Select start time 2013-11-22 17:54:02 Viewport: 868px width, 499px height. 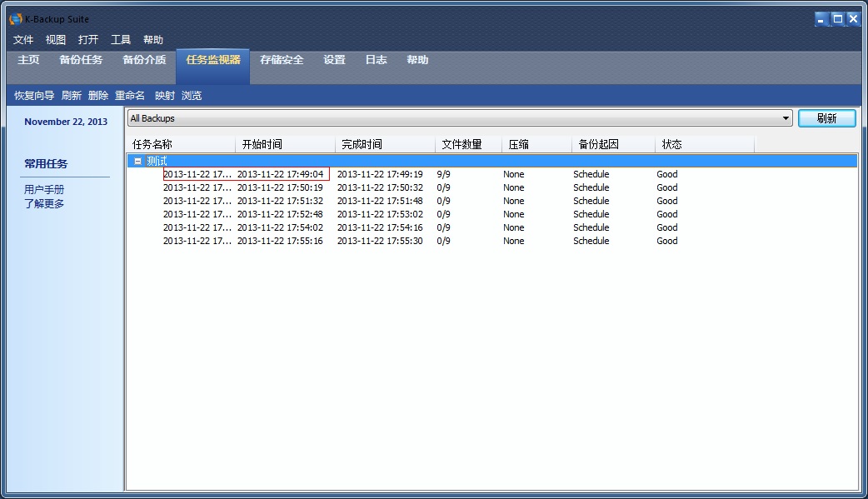coord(280,227)
